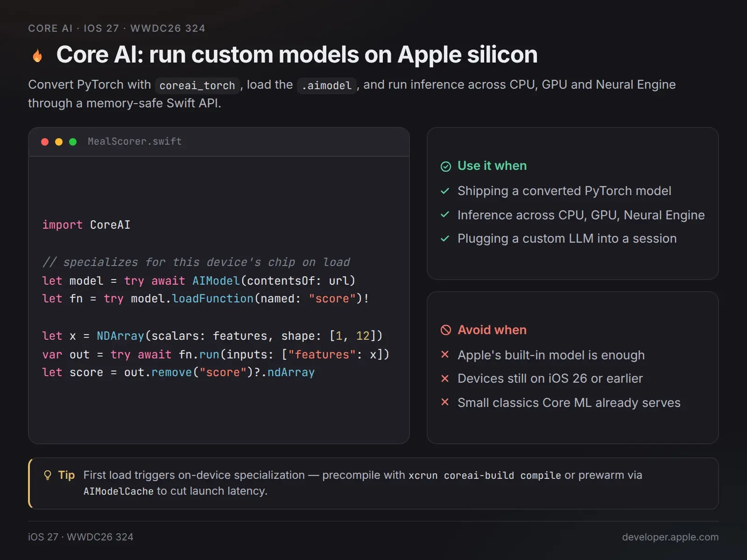Viewport: 747px width, 560px height.
Task: Click the lightbulb icon in the Tip box
Action: [48, 476]
